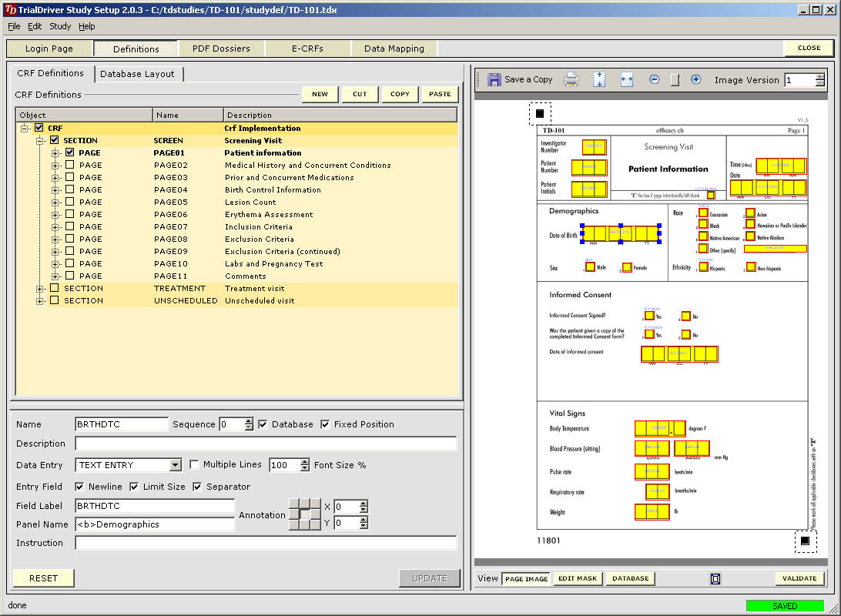Click the EDIT MASK view button
This screenshot has width=841, height=616.
(578, 578)
